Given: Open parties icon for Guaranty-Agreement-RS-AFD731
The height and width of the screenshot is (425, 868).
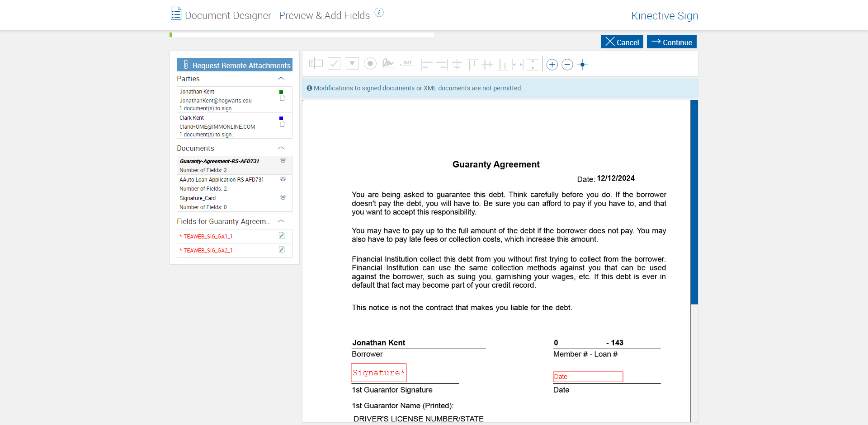Looking at the screenshot, I should click(x=283, y=160).
